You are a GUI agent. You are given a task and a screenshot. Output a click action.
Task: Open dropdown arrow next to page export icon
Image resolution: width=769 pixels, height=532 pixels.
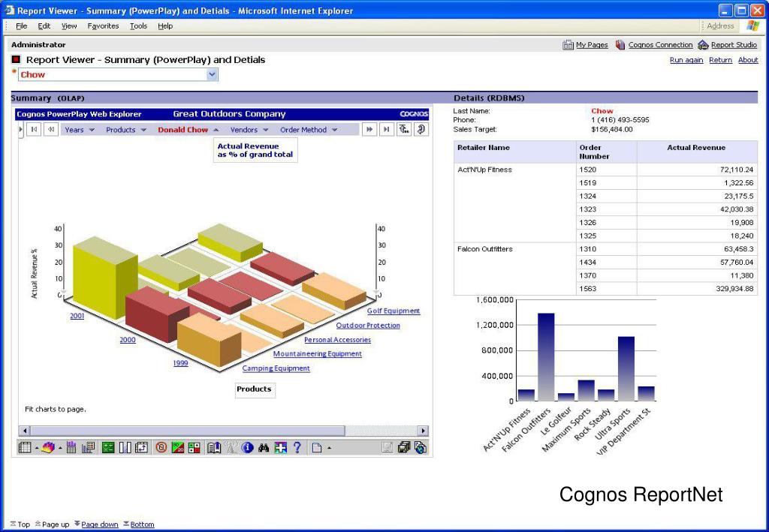tap(329, 448)
